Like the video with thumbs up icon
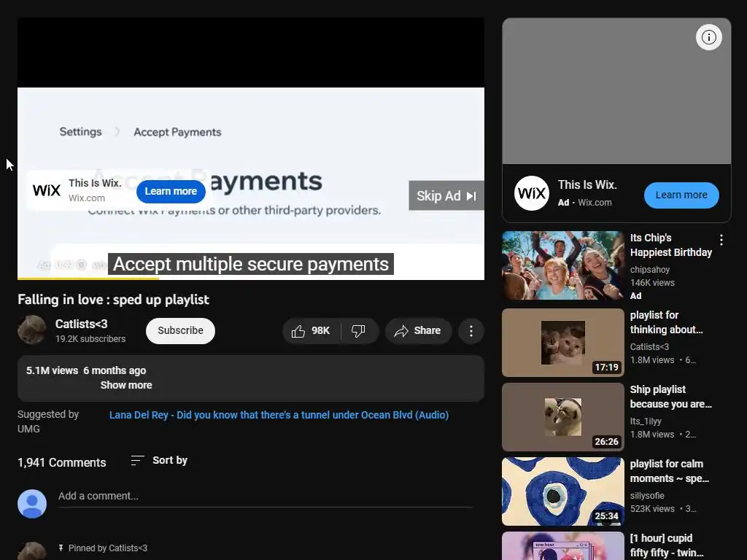747x560 pixels. 311,331
